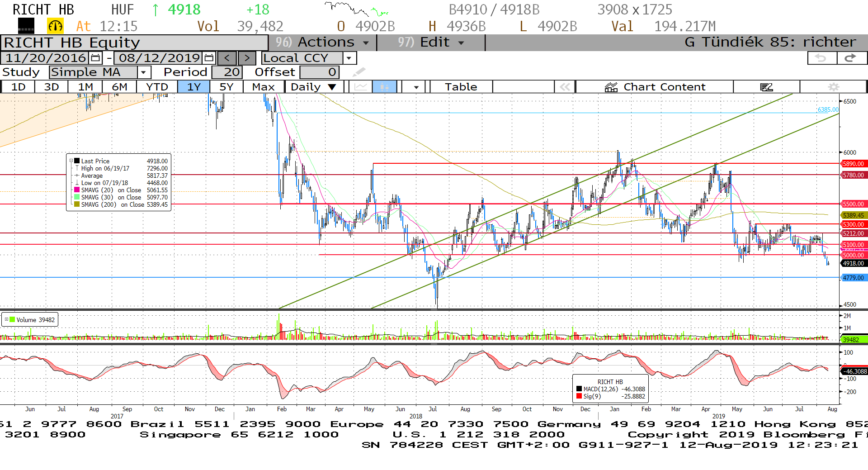This screenshot has width=868, height=470.
Task: Open the Local CCY currency dropdown
Action: (x=349, y=58)
